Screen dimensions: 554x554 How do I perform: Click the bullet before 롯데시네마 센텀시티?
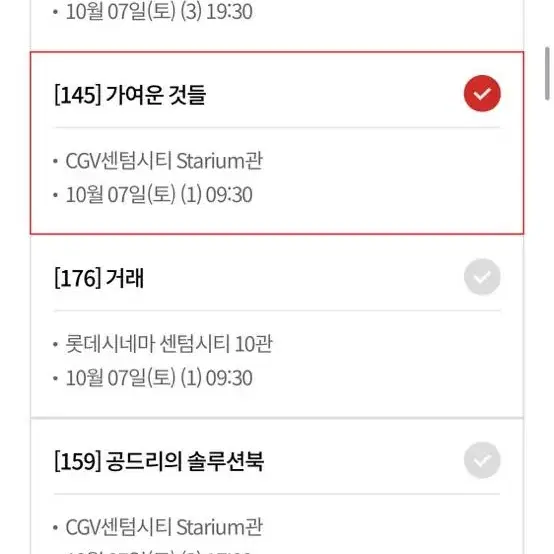[55, 344]
